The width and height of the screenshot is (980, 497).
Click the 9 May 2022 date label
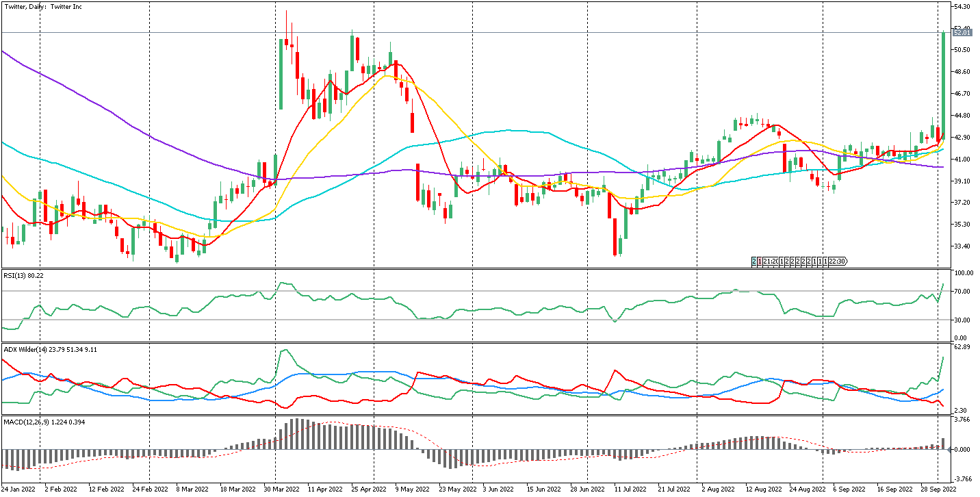(412, 489)
